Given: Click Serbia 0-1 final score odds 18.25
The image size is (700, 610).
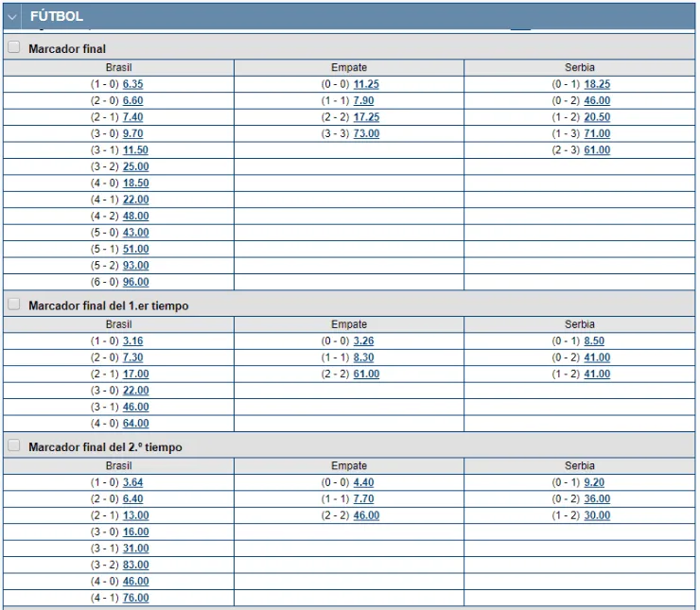Looking at the screenshot, I should 597,84.
